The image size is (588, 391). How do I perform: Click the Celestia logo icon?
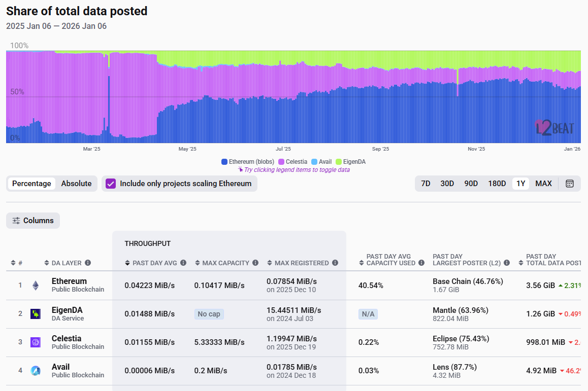pos(36,342)
